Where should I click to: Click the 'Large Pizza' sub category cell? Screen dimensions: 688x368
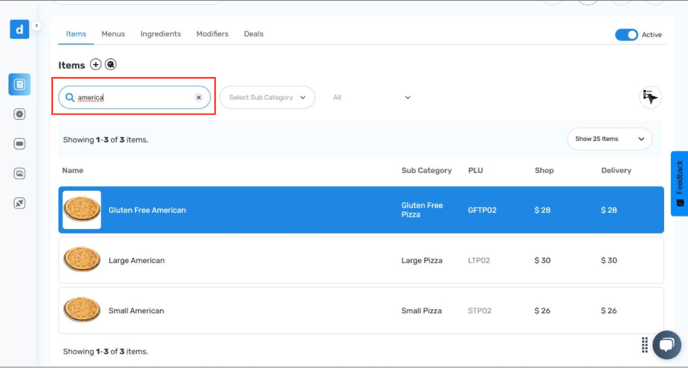422,260
